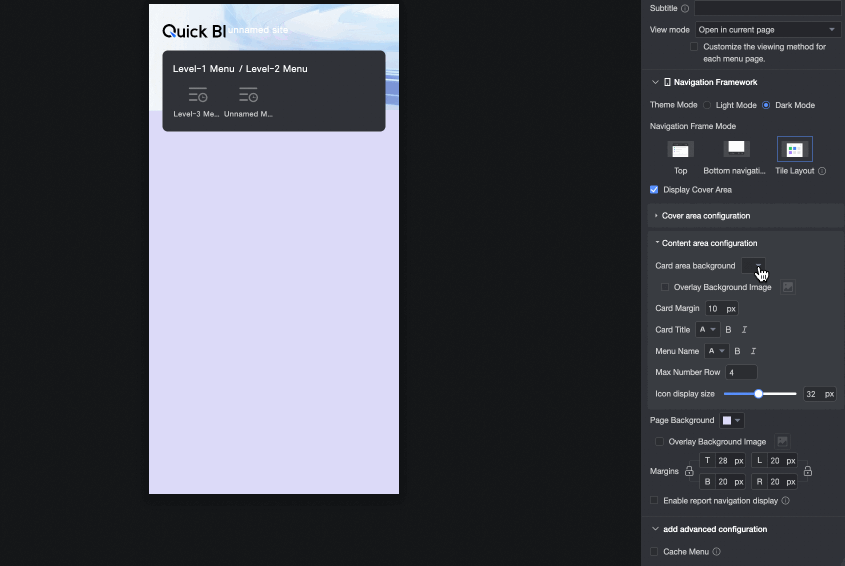
Task: Enable Overlay Background Image for the card area
Action: [x=665, y=287]
